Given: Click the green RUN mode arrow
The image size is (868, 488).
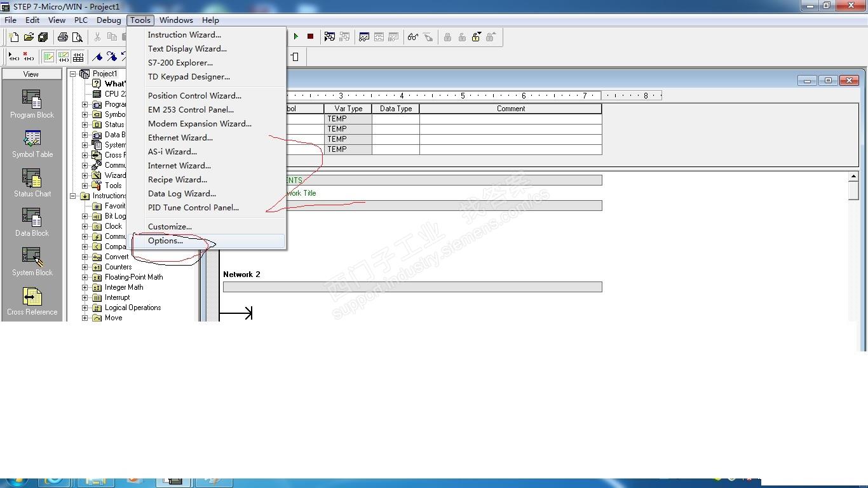Looking at the screenshot, I should (296, 37).
